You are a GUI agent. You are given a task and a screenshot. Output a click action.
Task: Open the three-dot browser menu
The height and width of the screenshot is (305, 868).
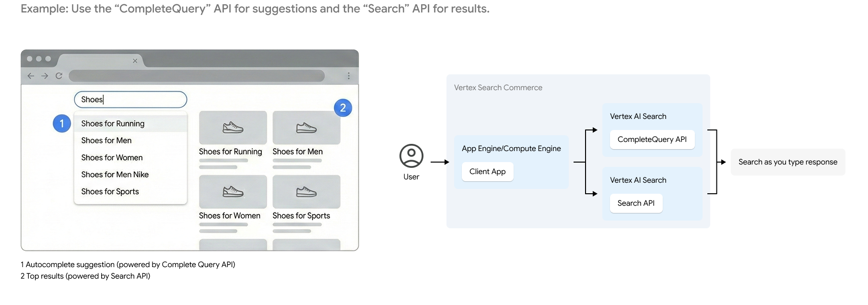pos(349,76)
